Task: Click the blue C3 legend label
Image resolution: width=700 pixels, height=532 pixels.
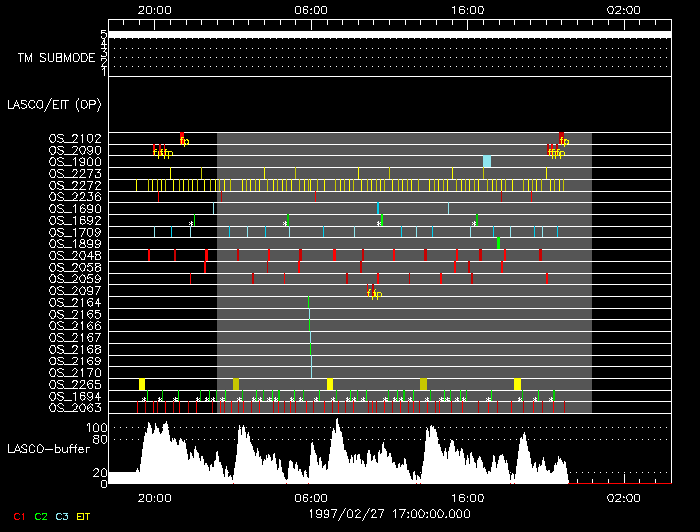Action: 62,516
